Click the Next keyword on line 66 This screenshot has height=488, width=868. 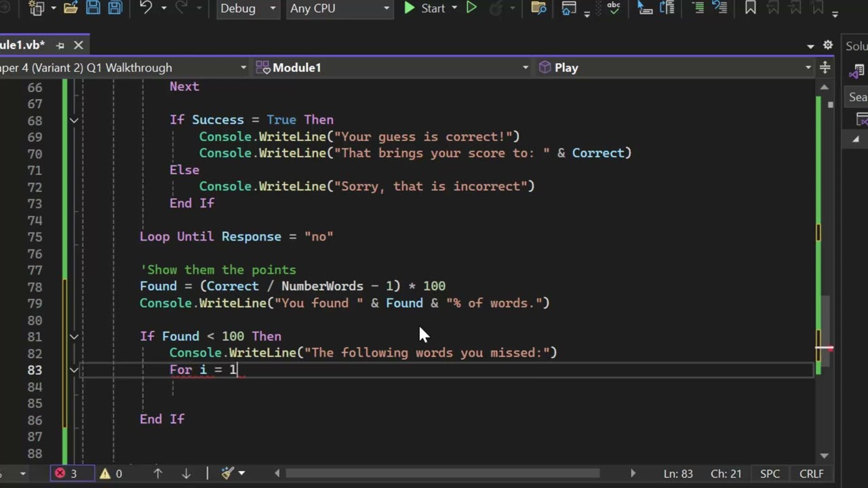point(184,87)
